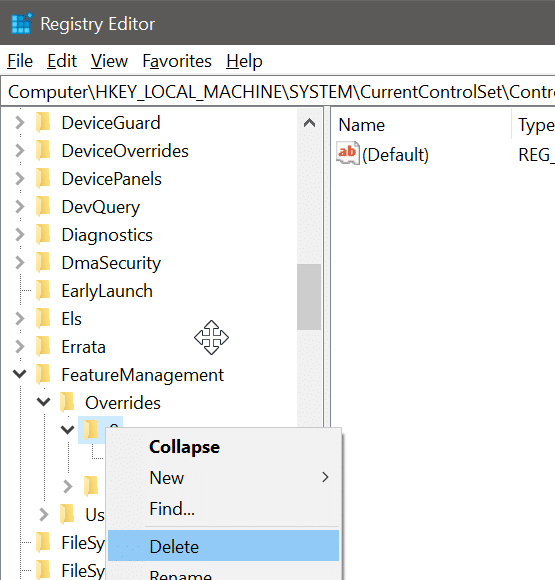Click the Diagnostics folder icon
This screenshot has height=580, width=555.
(x=44, y=235)
